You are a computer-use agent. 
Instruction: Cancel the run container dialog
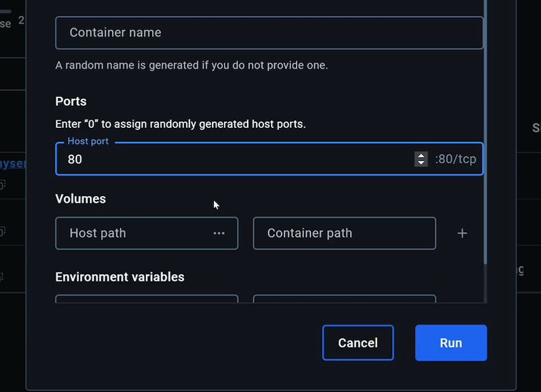click(358, 343)
